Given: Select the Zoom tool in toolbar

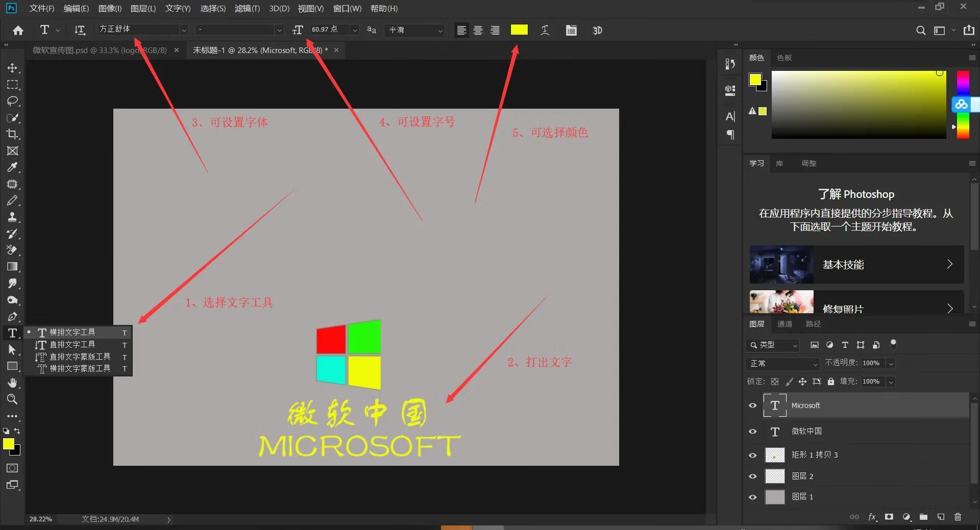Looking at the screenshot, I should [12, 399].
